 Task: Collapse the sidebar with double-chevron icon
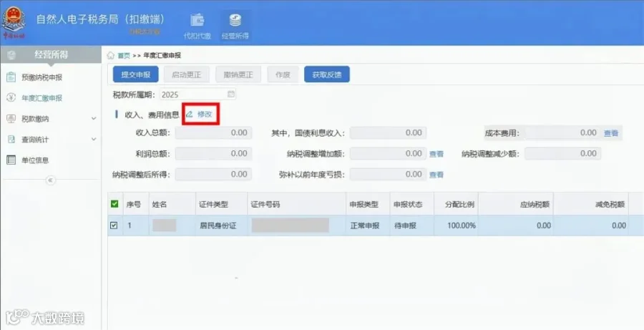pyautogui.click(x=51, y=180)
